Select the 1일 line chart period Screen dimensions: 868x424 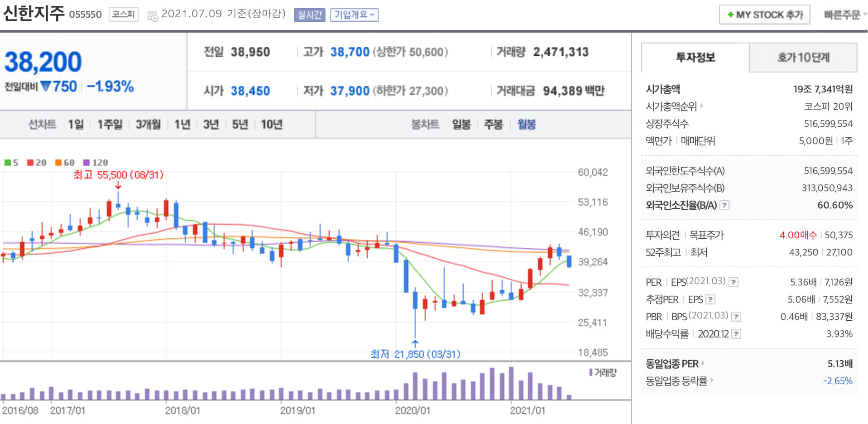pos(76,124)
